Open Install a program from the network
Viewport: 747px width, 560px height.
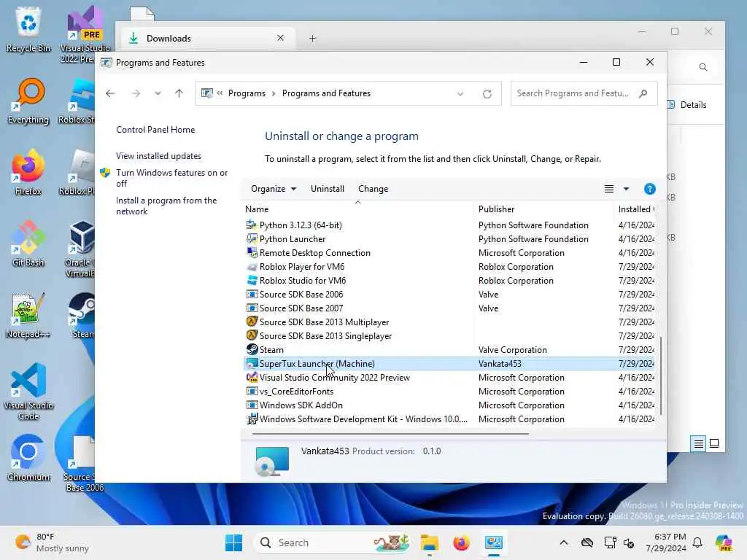click(166, 206)
